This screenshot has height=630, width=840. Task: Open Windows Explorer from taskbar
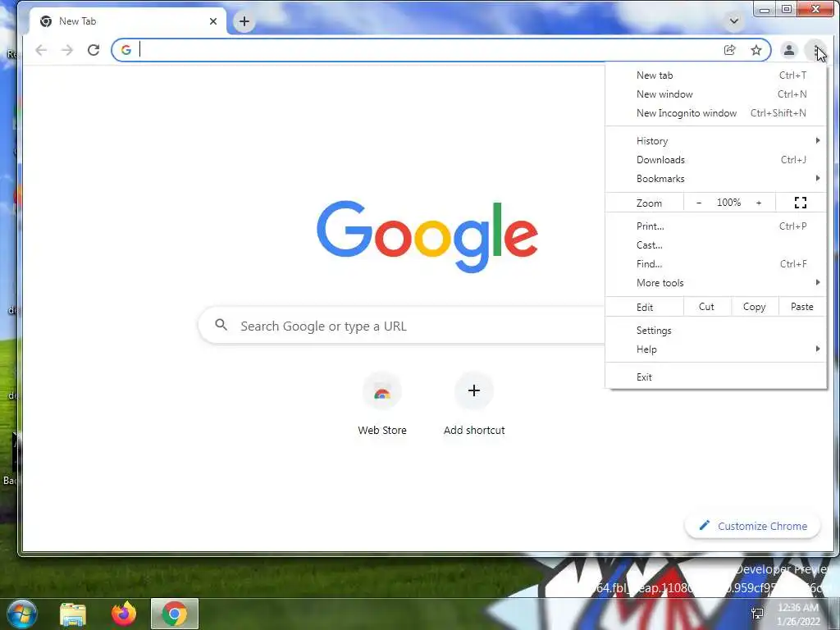pos(73,614)
